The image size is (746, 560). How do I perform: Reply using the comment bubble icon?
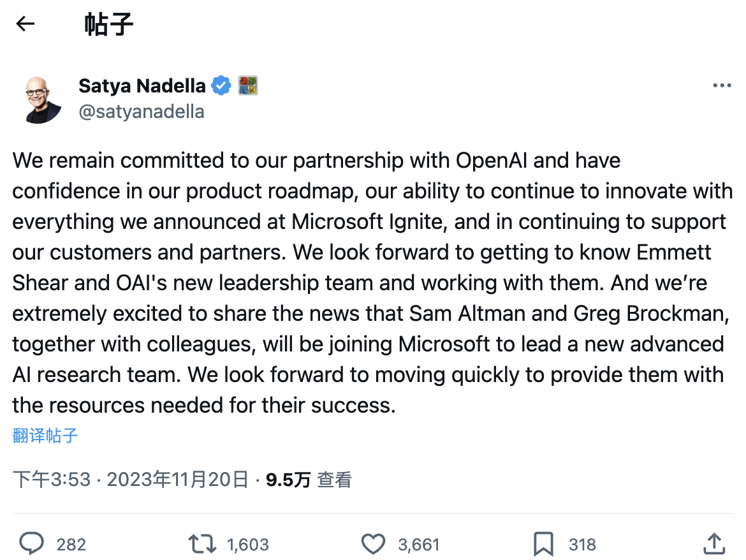[x=31, y=544]
